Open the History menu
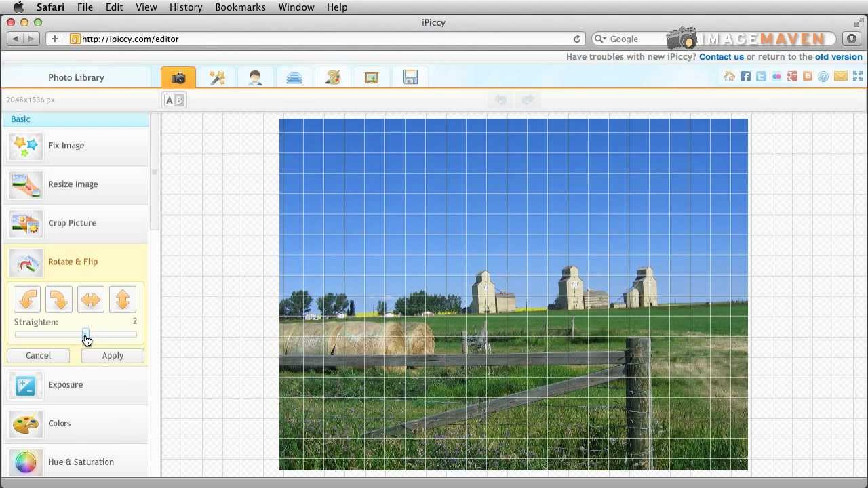The image size is (868, 488). click(186, 7)
